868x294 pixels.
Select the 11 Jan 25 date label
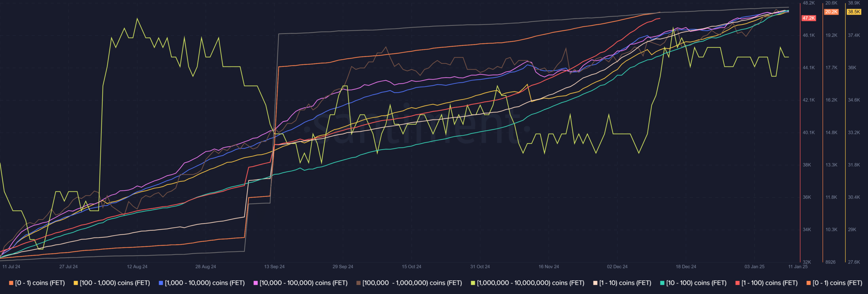[798, 267]
